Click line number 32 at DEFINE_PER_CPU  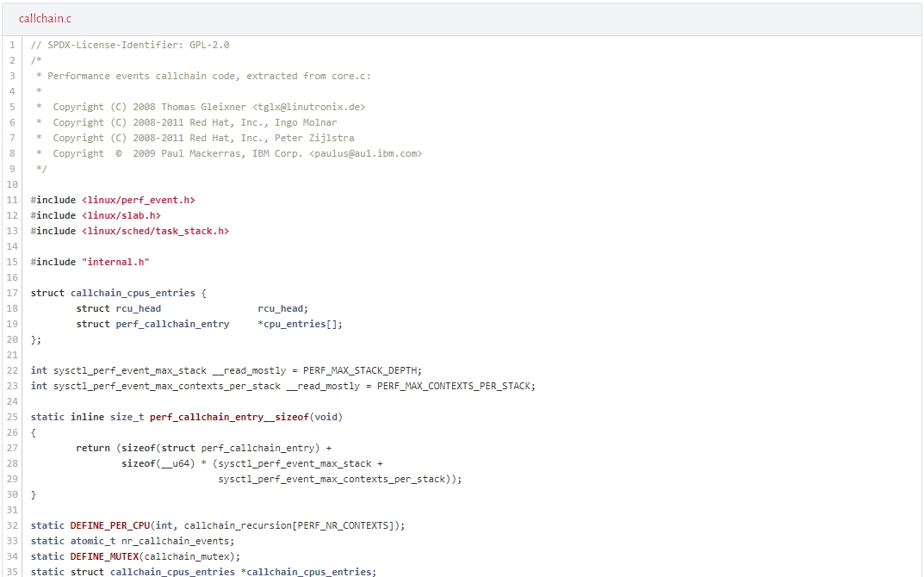point(12,525)
